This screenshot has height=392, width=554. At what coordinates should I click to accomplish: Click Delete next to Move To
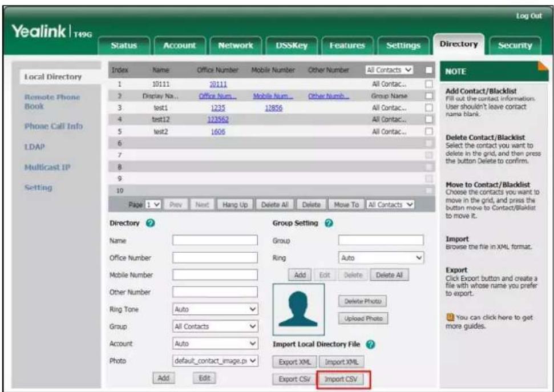click(x=312, y=205)
